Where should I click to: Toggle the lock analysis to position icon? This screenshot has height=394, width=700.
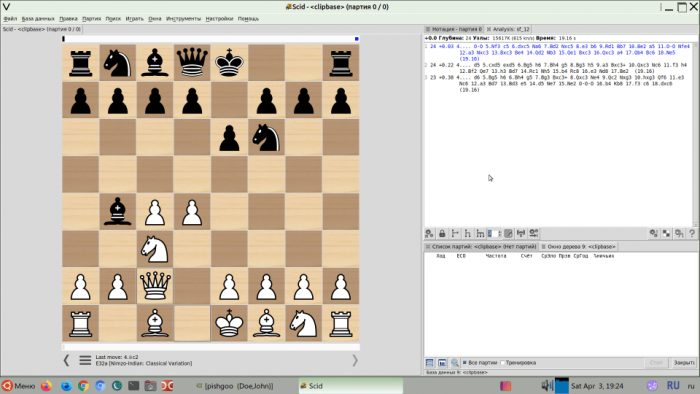pos(442,233)
